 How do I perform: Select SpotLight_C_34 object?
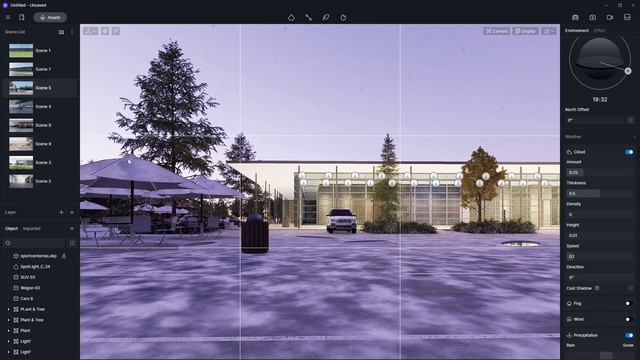click(35, 267)
